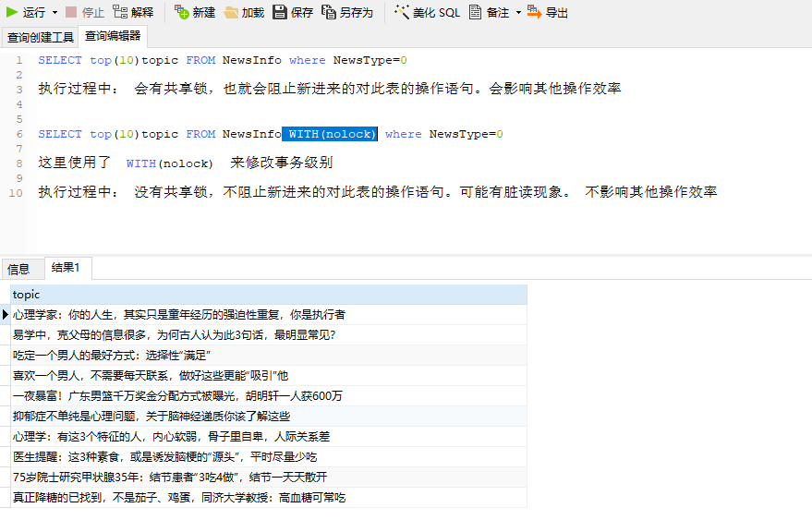Screen dimensions: 812x520
Task: Click the Stop (停止) button
Action: click(x=84, y=12)
